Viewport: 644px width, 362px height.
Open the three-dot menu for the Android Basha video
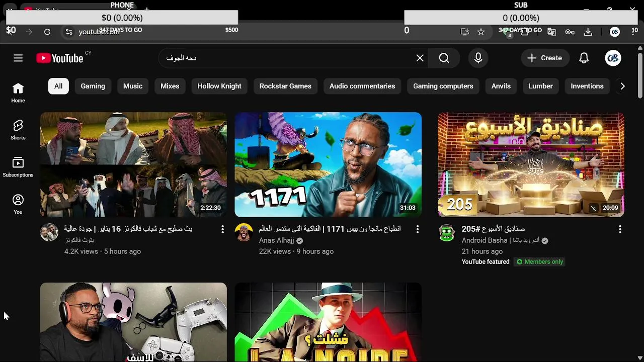tap(620, 229)
